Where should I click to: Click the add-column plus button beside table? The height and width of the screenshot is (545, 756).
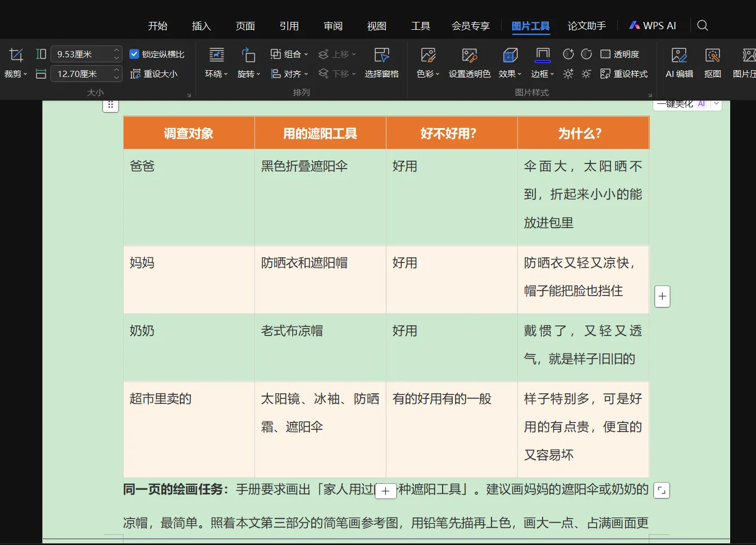click(x=662, y=296)
